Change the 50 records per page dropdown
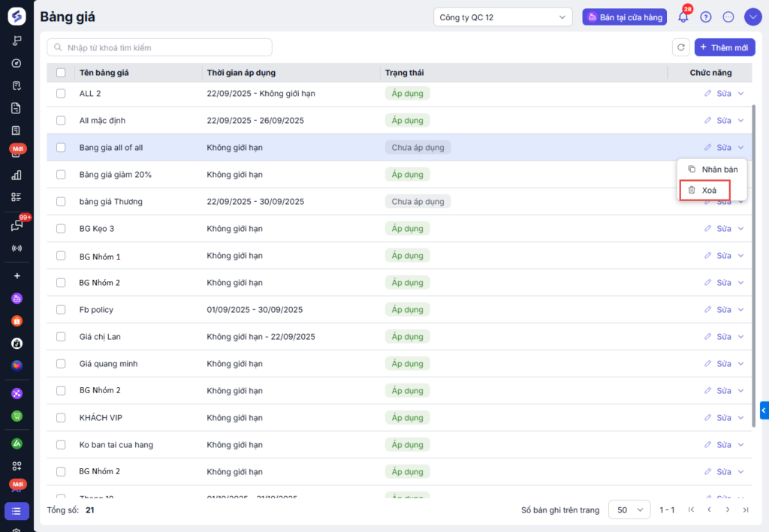The width and height of the screenshot is (769, 532). pos(629,509)
